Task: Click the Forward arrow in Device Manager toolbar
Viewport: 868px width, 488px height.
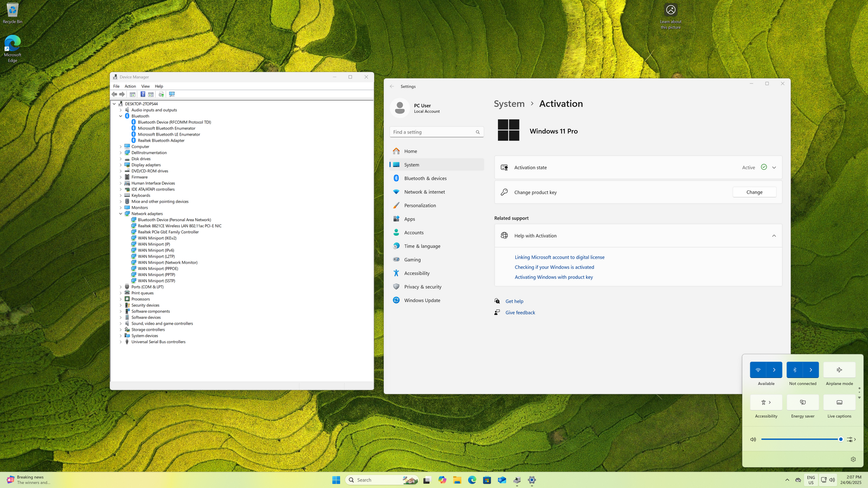Action: pos(122,94)
